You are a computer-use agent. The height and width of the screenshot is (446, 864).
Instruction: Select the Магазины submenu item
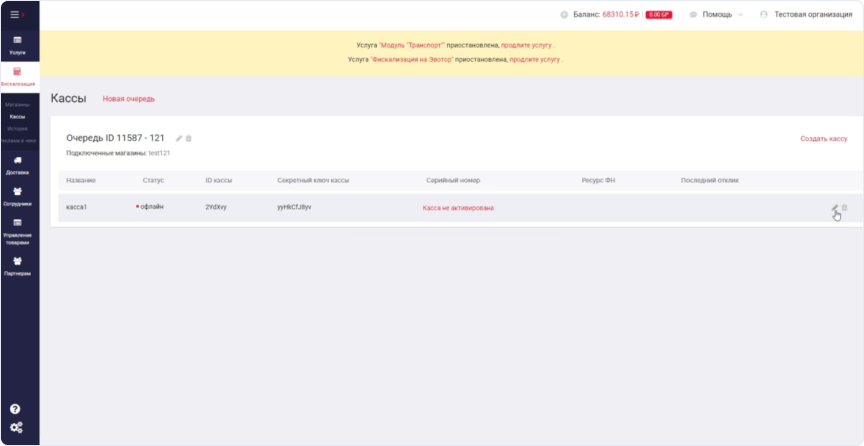tap(17, 104)
